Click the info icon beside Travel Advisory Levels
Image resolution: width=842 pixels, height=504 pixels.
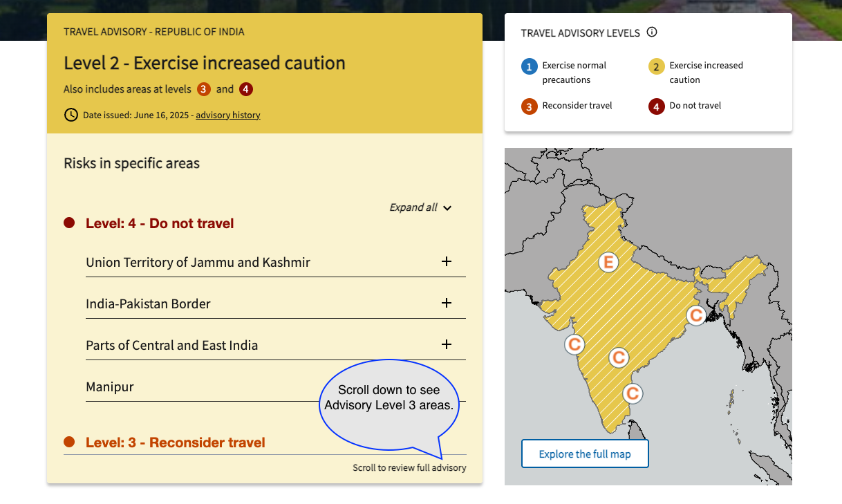point(653,32)
